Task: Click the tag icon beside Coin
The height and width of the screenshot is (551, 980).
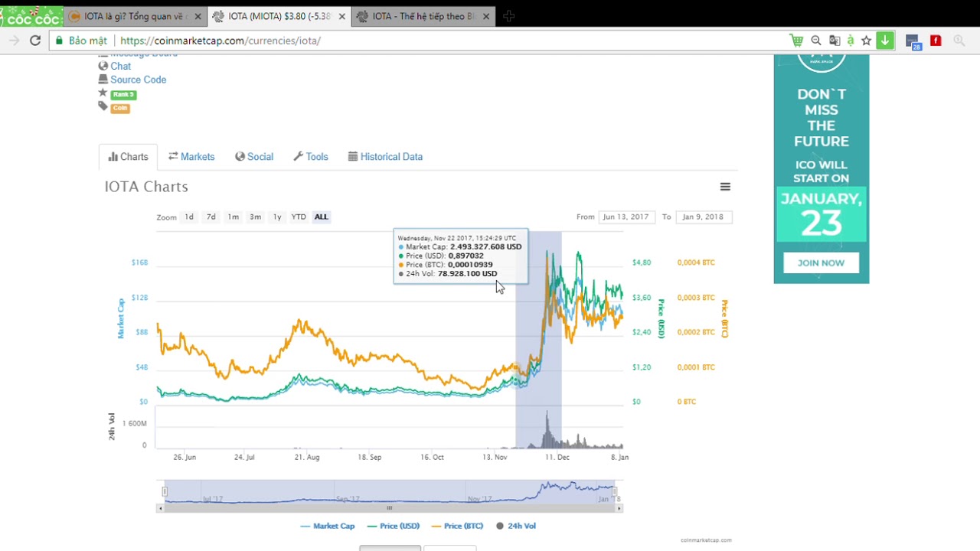Action: click(103, 106)
